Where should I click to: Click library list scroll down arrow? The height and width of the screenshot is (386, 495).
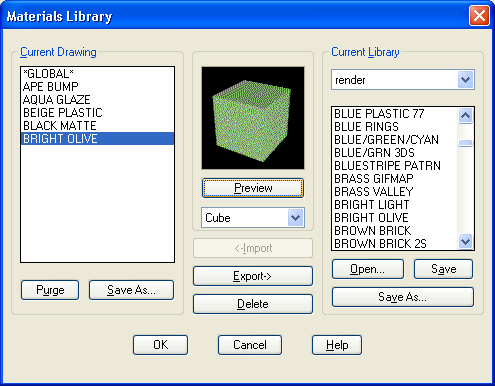coord(465,241)
